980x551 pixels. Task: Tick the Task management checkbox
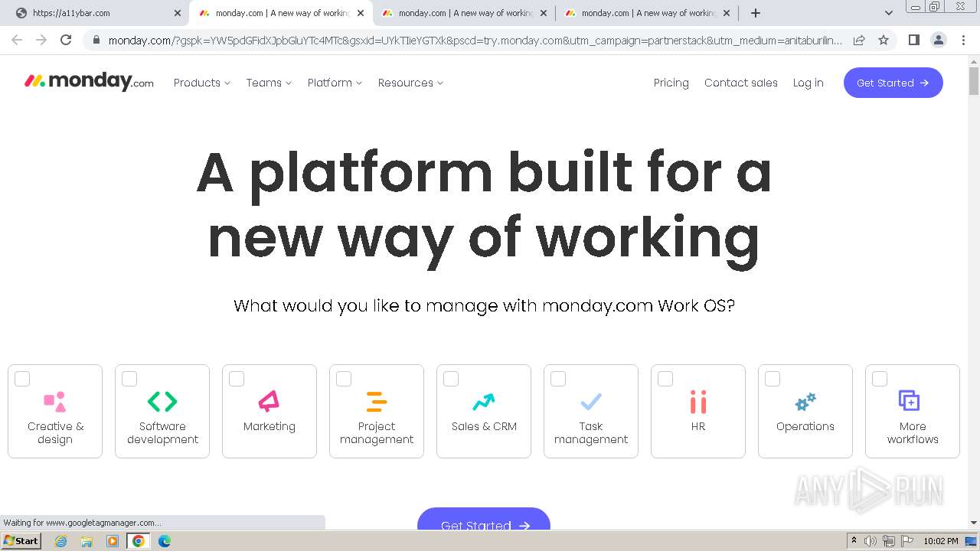pos(558,379)
